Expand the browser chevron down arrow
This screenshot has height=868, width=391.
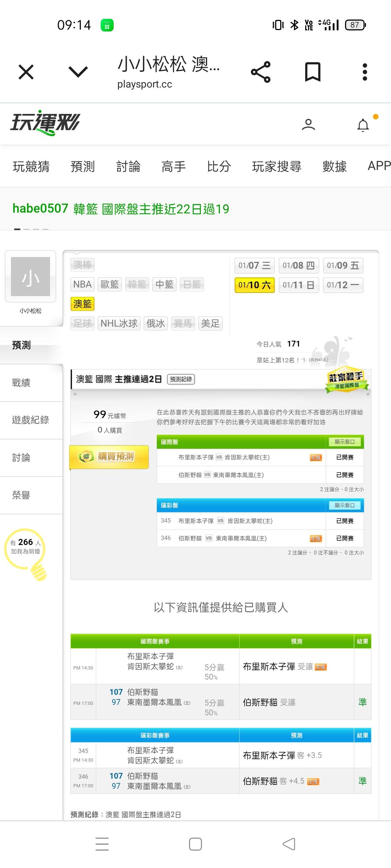(x=78, y=72)
